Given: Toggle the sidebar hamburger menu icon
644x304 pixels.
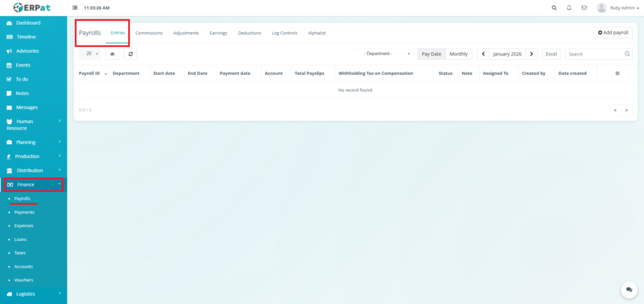Looking at the screenshot, I should (75, 8).
